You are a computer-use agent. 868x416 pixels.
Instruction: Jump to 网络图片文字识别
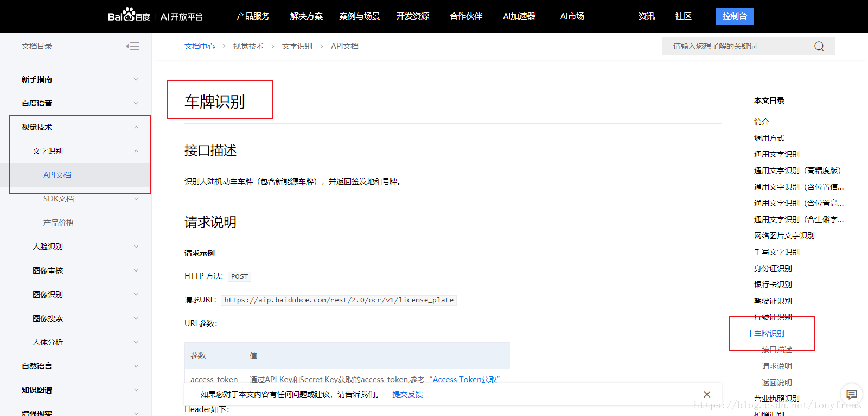784,236
